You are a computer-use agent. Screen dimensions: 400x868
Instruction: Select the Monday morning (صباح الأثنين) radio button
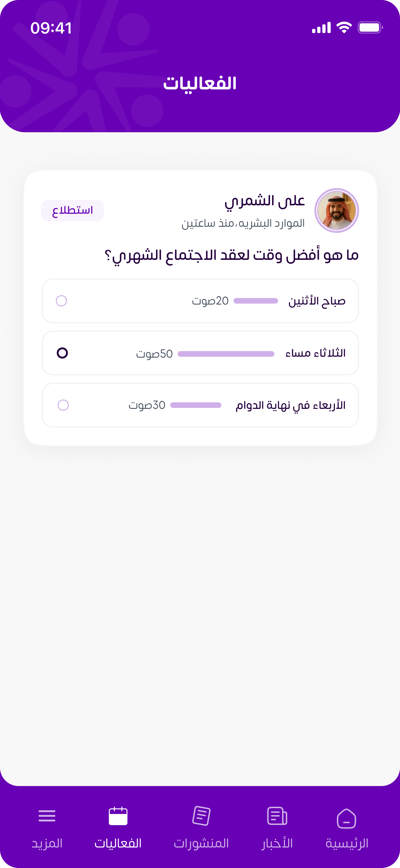[61, 301]
